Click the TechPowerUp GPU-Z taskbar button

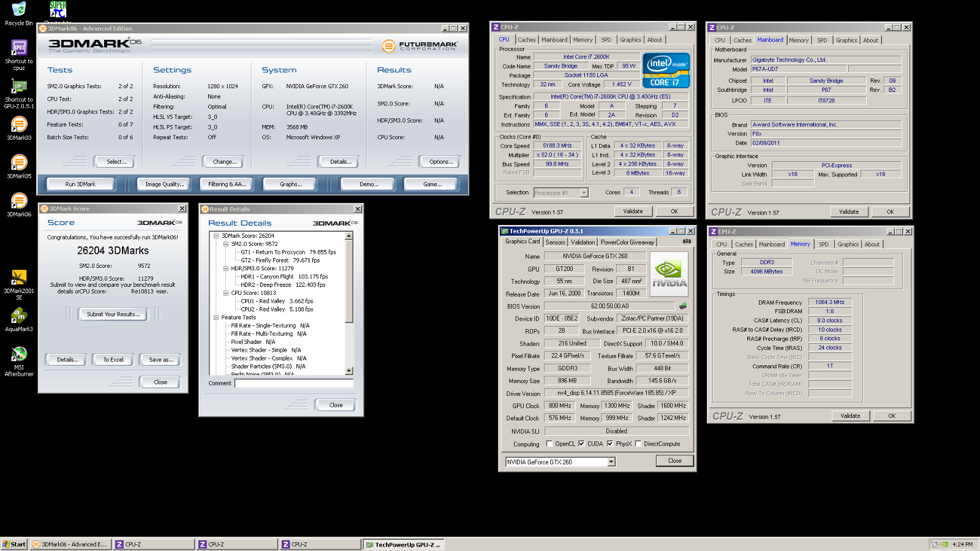(x=403, y=544)
